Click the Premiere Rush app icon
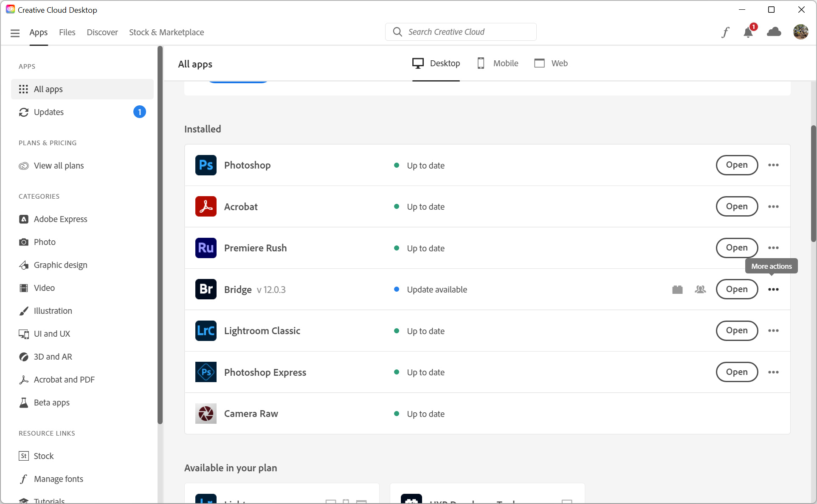 pos(206,248)
